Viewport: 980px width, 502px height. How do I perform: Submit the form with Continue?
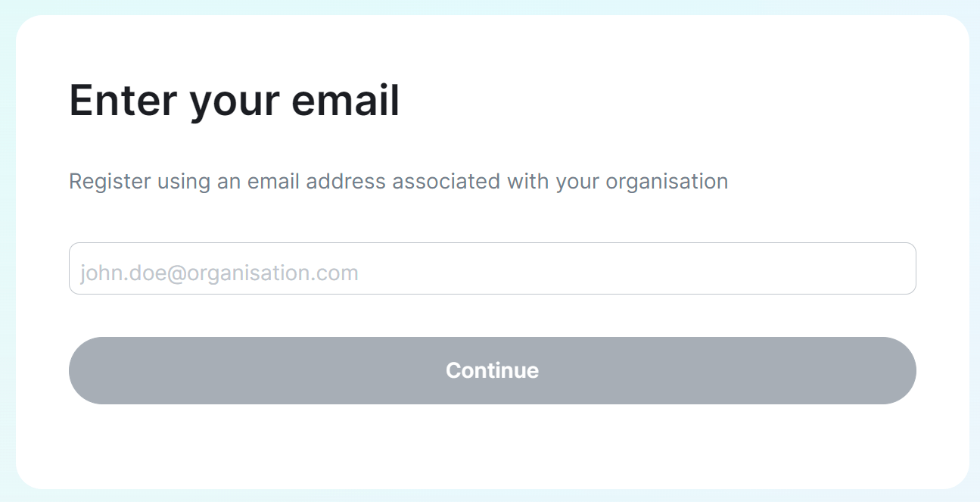(492, 370)
